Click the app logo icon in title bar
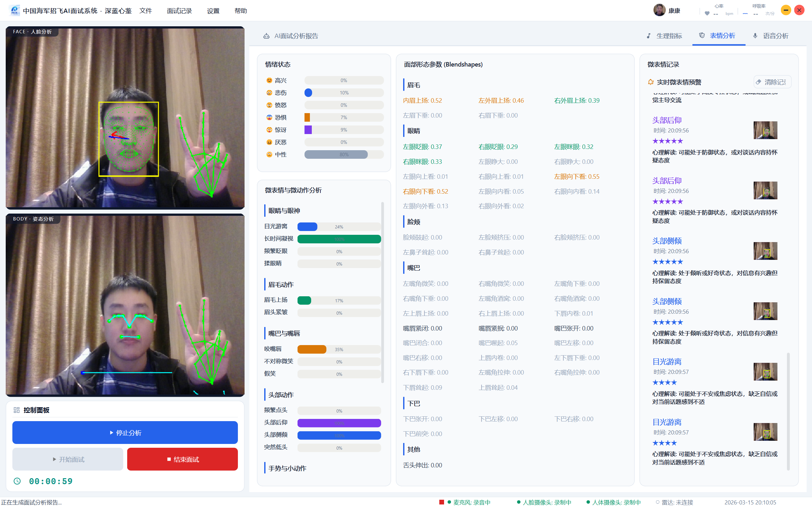 [14, 10]
